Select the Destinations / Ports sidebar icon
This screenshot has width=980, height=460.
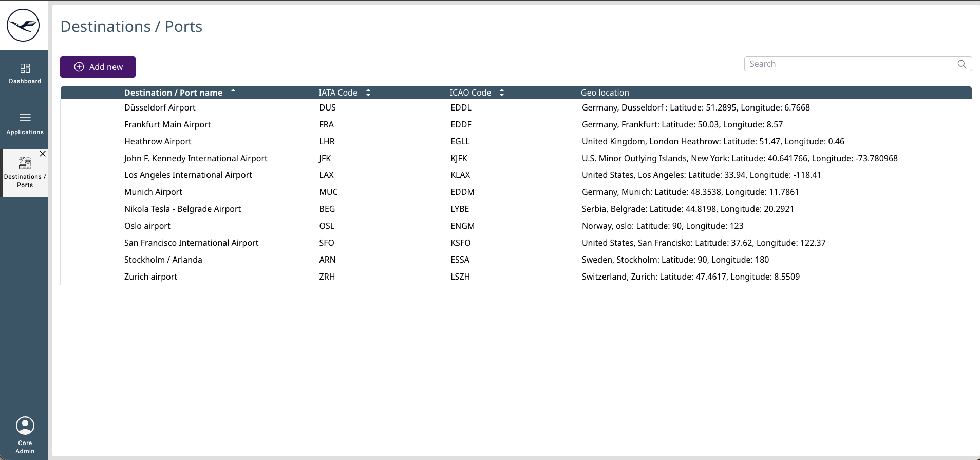25,163
